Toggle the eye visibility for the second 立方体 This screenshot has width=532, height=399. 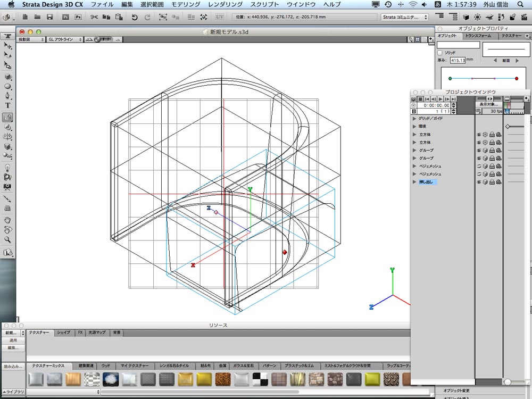coord(479,143)
